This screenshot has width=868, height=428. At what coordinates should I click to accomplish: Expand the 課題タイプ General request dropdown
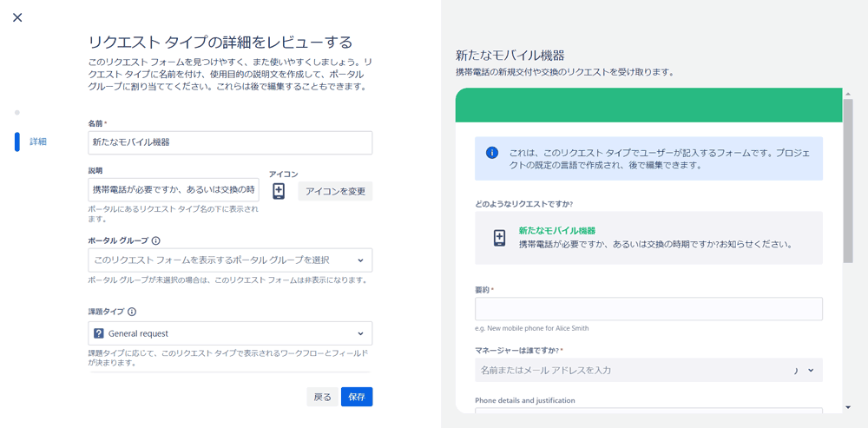[360, 333]
